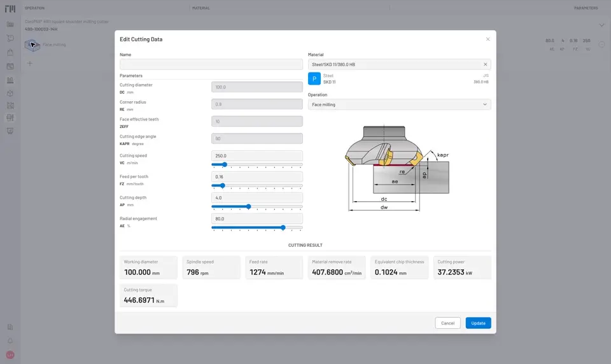Click the Cancel button

(x=447, y=323)
